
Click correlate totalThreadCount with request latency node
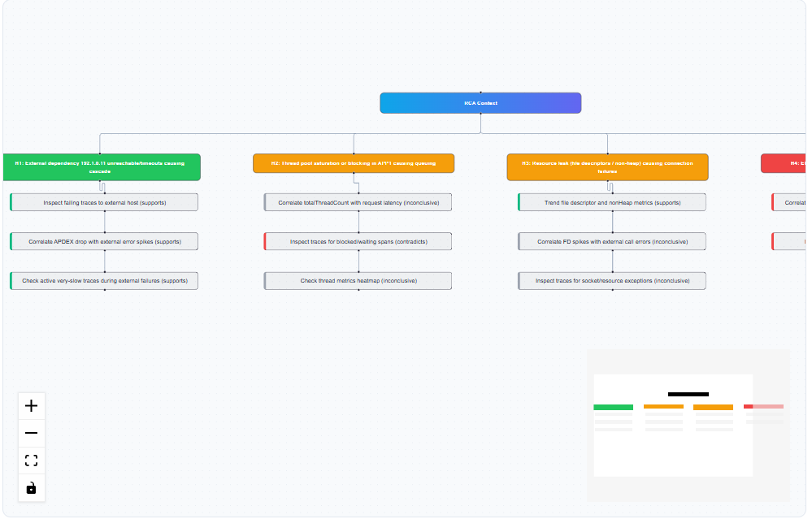point(358,201)
